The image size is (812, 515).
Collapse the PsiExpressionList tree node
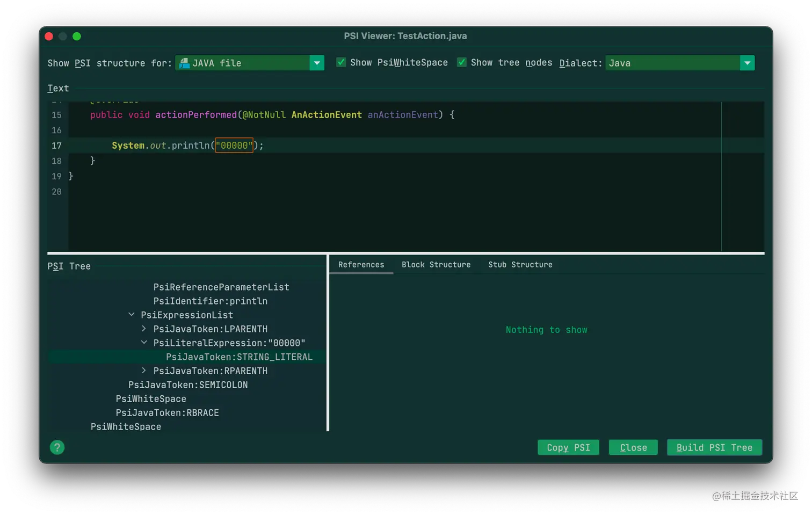(x=132, y=315)
